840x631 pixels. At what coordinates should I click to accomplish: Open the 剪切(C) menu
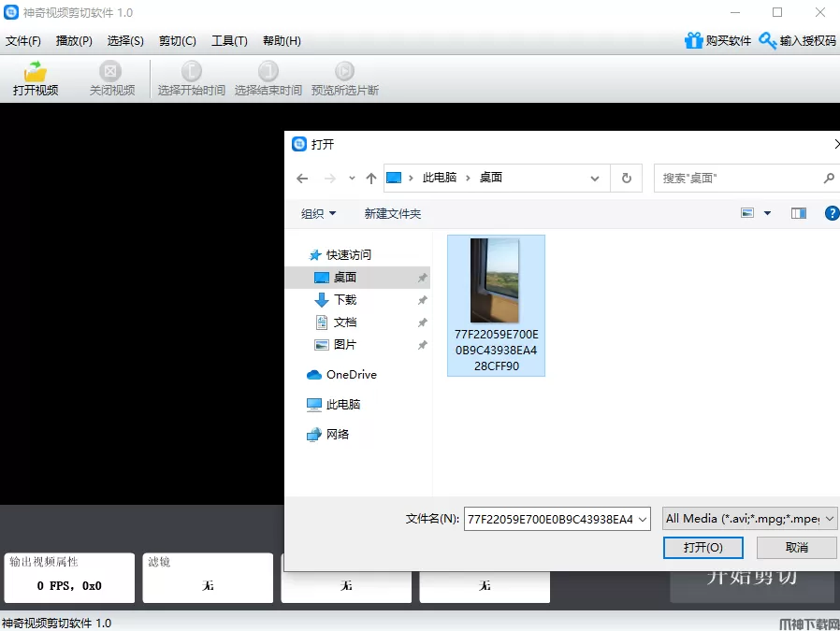coord(177,41)
